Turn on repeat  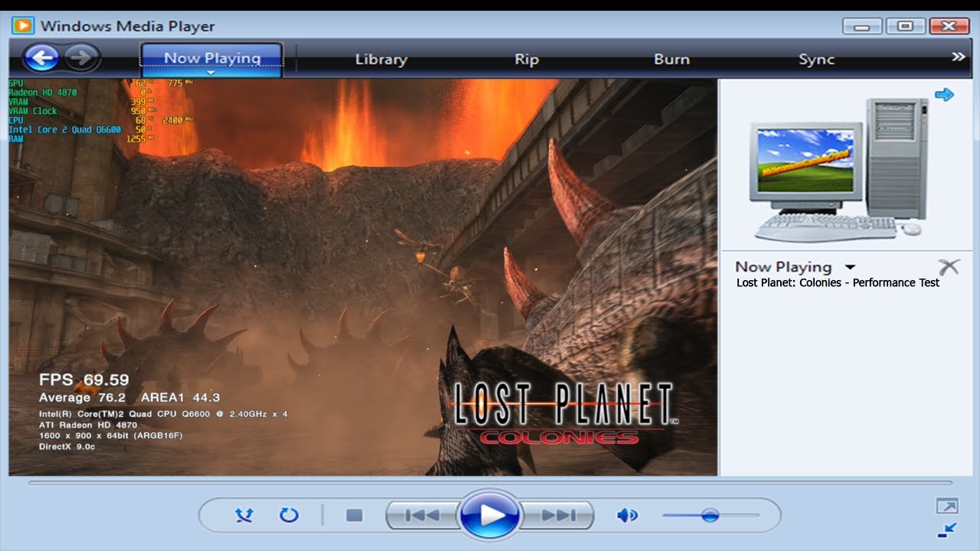[289, 515]
